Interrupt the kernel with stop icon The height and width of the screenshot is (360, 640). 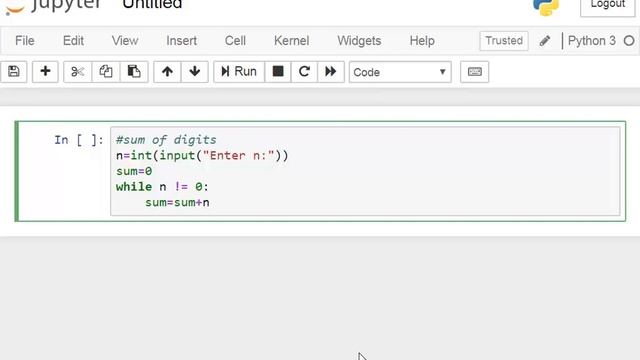coord(278,72)
